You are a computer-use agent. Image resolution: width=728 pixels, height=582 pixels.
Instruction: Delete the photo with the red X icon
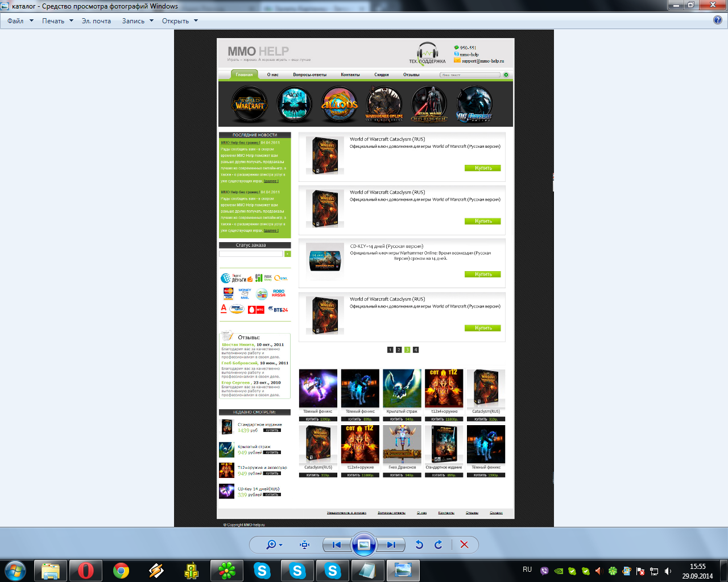coord(464,544)
